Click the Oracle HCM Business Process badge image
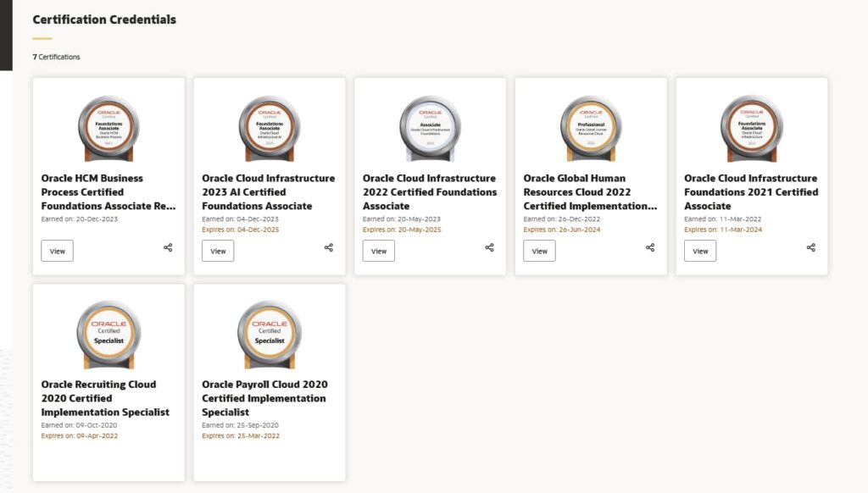 pos(108,128)
